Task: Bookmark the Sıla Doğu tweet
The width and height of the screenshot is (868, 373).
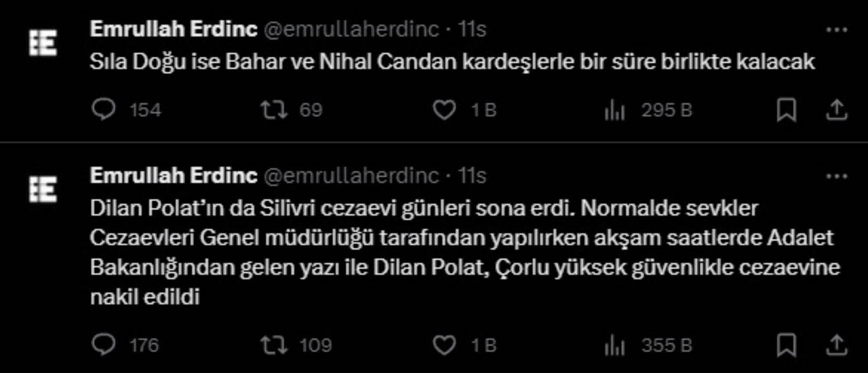Action: tap(786, 110)
